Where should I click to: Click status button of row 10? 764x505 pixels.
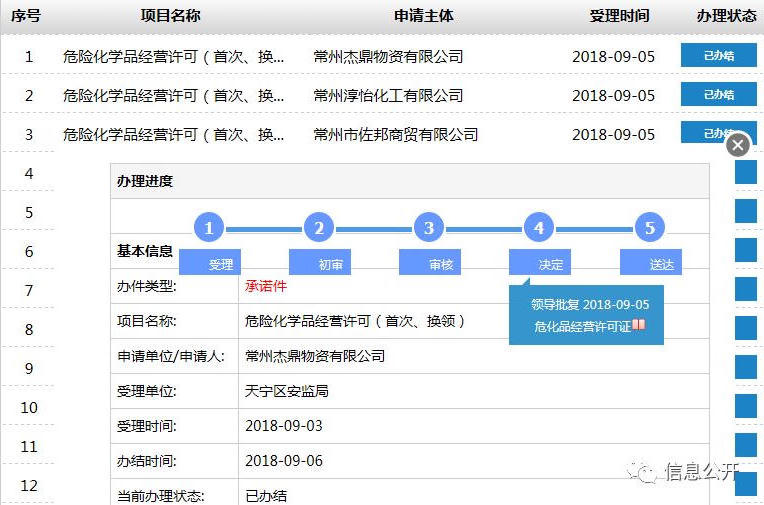click(745, 406)
